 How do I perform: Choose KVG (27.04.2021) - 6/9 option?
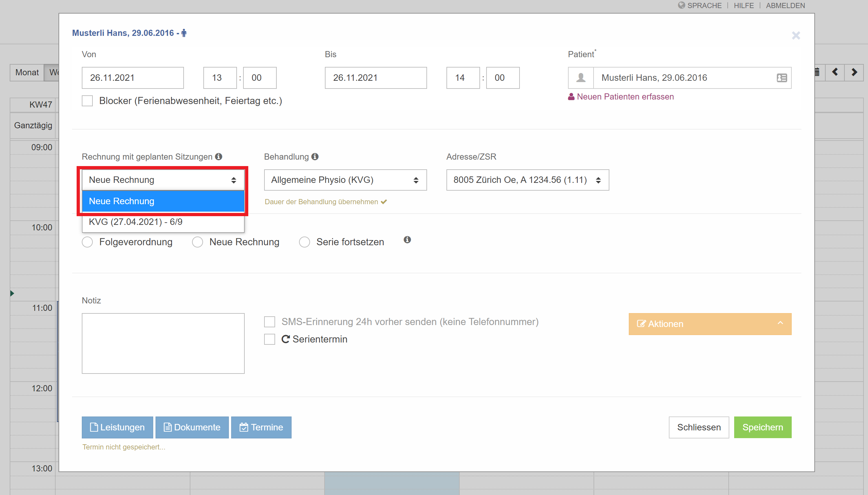(163, 222)
